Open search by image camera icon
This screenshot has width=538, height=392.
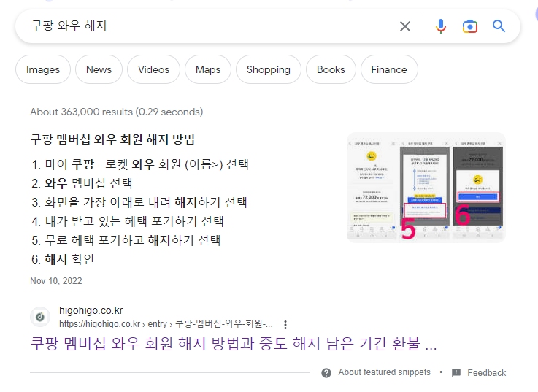pyautogui.click(x=469, y=26)
